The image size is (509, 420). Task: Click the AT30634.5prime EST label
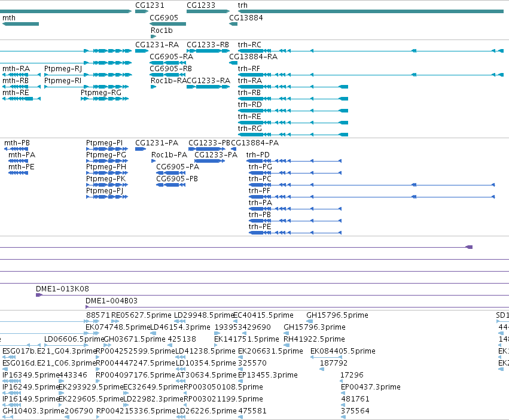click(x=206, y=375)
